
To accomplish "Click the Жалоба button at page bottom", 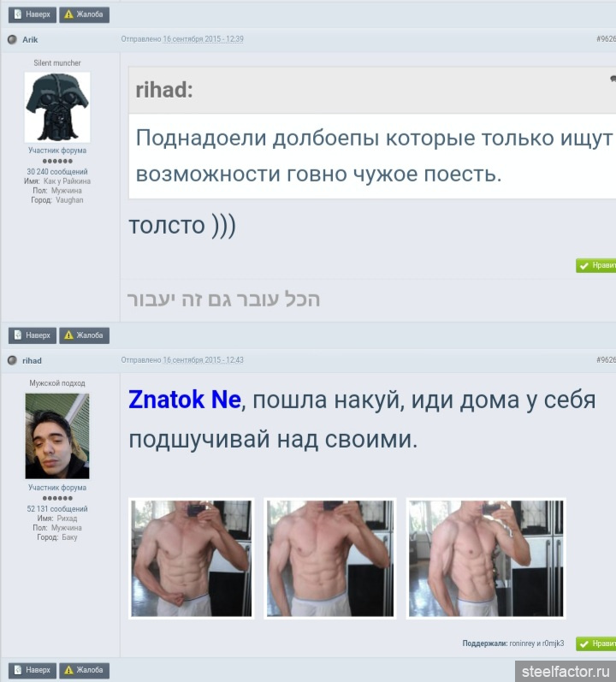I will (x=85, y=670).
